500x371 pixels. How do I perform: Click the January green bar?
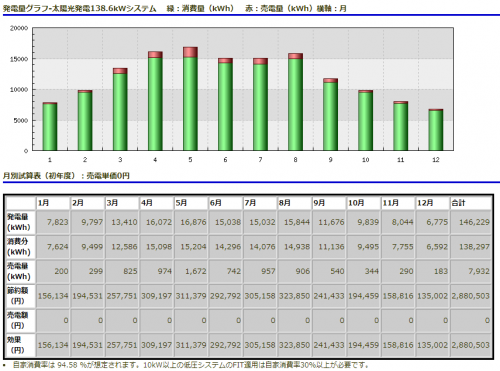[50, 127]
